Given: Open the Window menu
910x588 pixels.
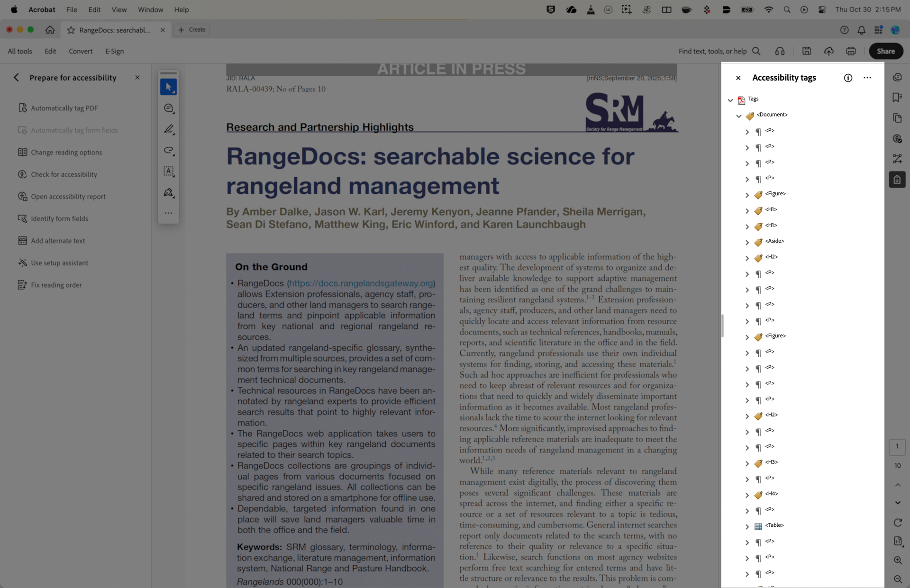Looking at the screenshot, I should click(150, 9).
